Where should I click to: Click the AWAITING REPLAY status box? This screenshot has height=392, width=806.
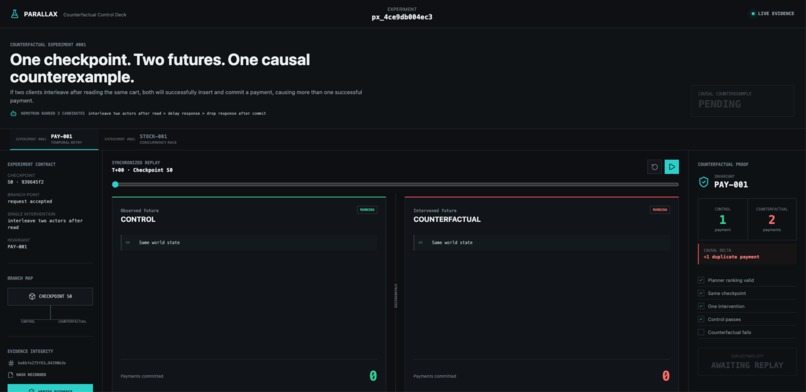click(x=747, y=362)
